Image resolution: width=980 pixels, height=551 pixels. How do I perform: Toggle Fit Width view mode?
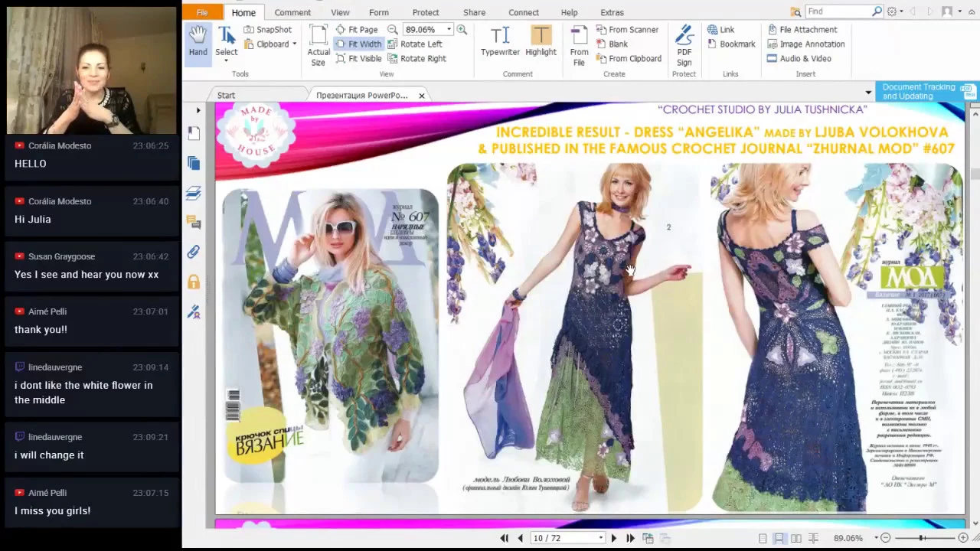[x=358, y=44]
